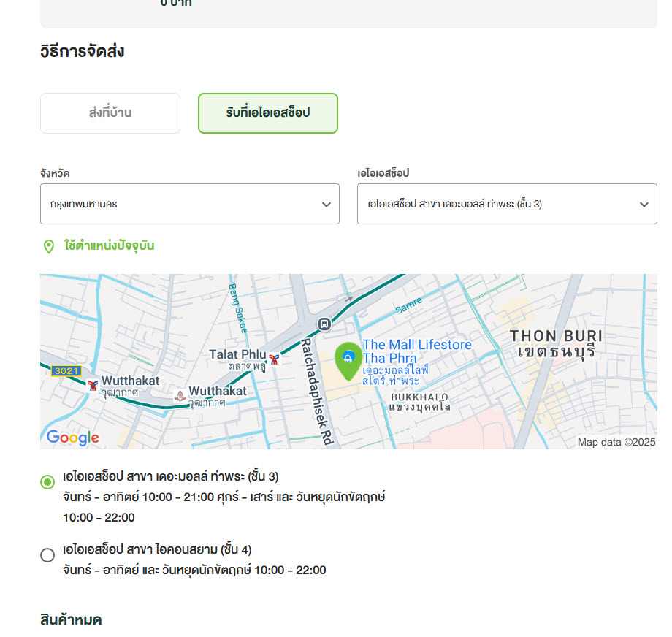Click the Samre label on the map
The height and width of the screenshot is (637, 672).
coord(408,305)
